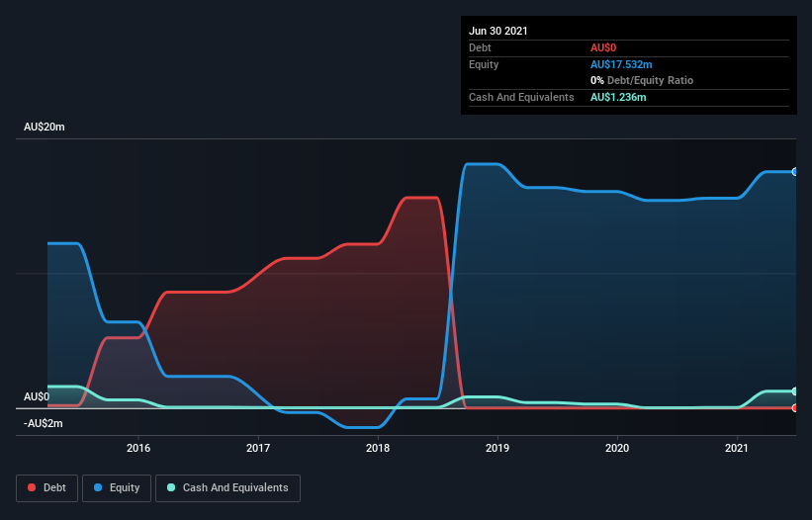This screenshot has height=520, width=812.
Task: Click the 2019 x-axis label
Action: pos(497,448)
